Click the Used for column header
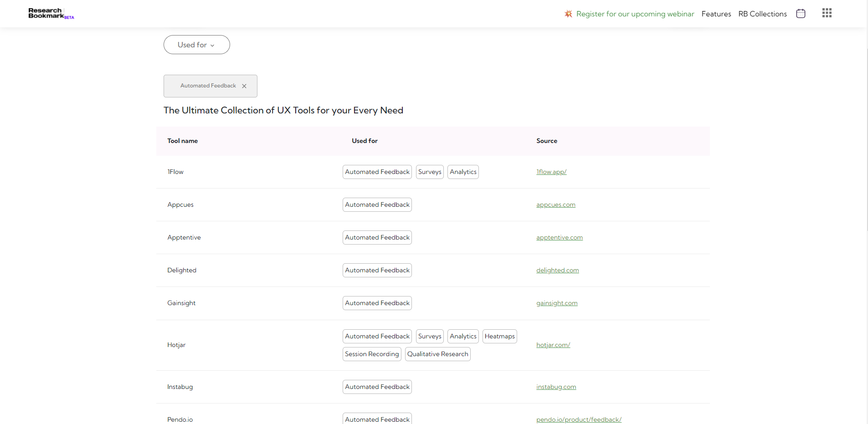The height and width of the screenshot is (424, 868). (365, 141)
